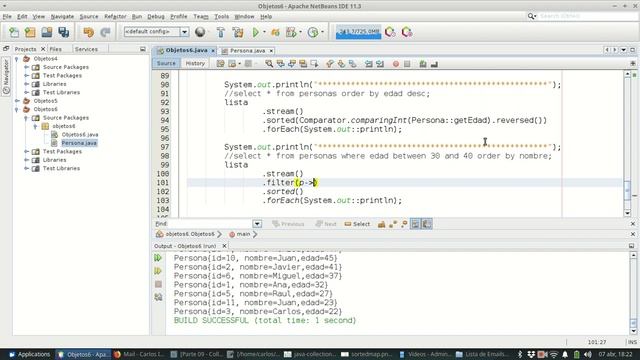This screenshot has width=640, height=360.
Task: Click the red Start Macro Recording icon
Action: pyautogui.click(x=396, y=64)
